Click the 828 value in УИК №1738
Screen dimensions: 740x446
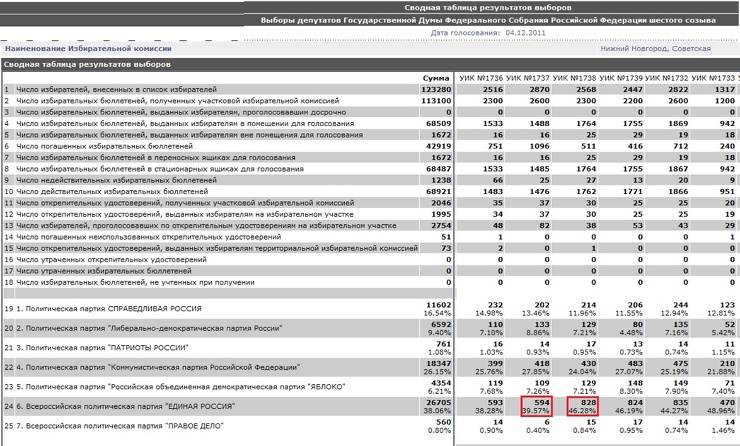pos(588,403)
